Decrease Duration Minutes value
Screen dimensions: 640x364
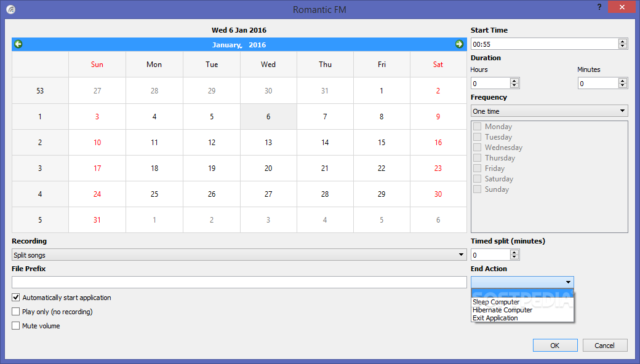tap(622, 85)
